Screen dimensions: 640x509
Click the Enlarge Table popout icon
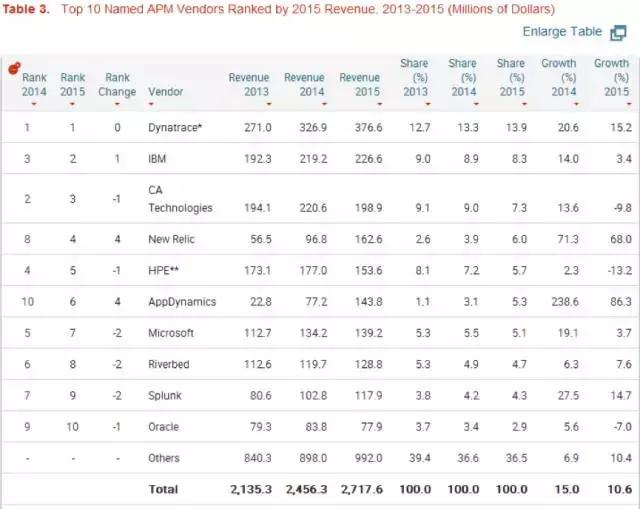[618, 32]
